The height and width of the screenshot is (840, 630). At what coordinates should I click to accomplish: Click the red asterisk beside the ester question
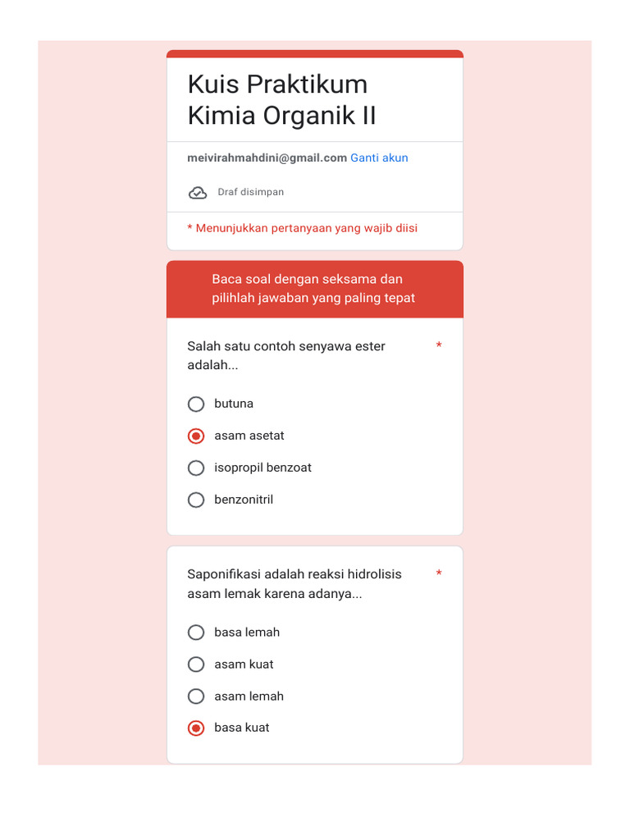439,347
